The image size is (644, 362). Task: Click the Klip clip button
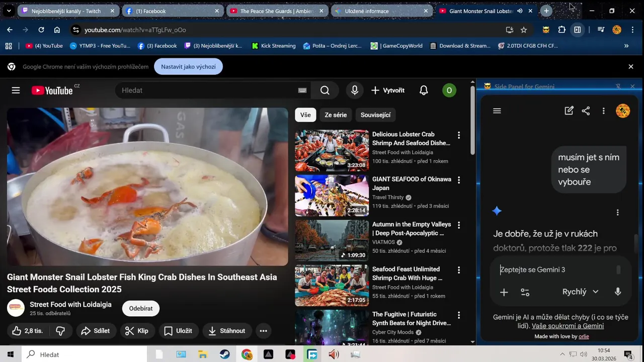[137, 331]
